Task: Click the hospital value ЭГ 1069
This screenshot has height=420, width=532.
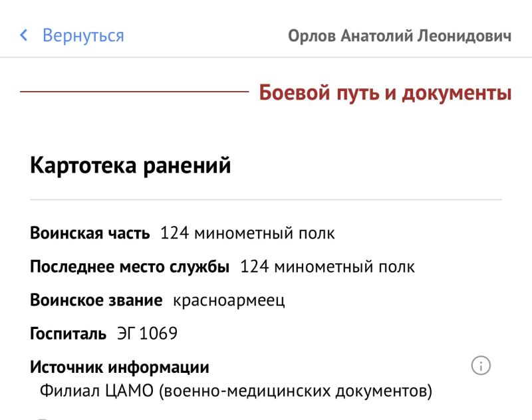Action: [x=147, y=333]
